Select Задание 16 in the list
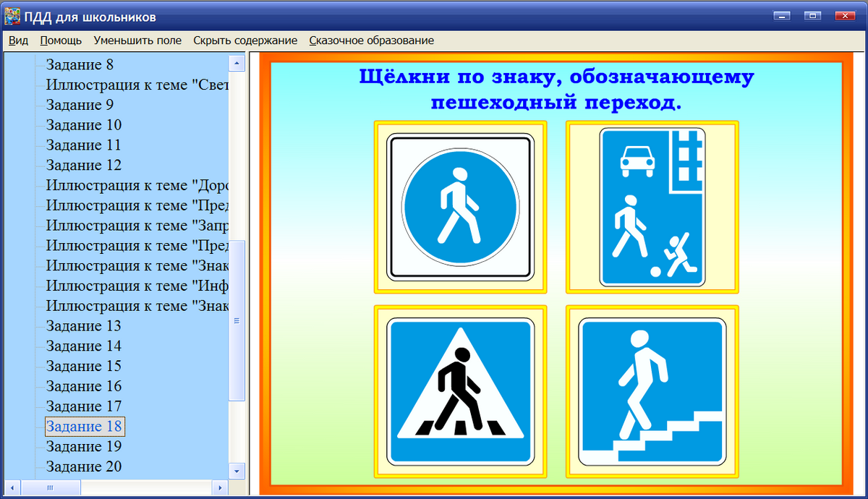This screenshot has width=868, height=499. [83, 386]
